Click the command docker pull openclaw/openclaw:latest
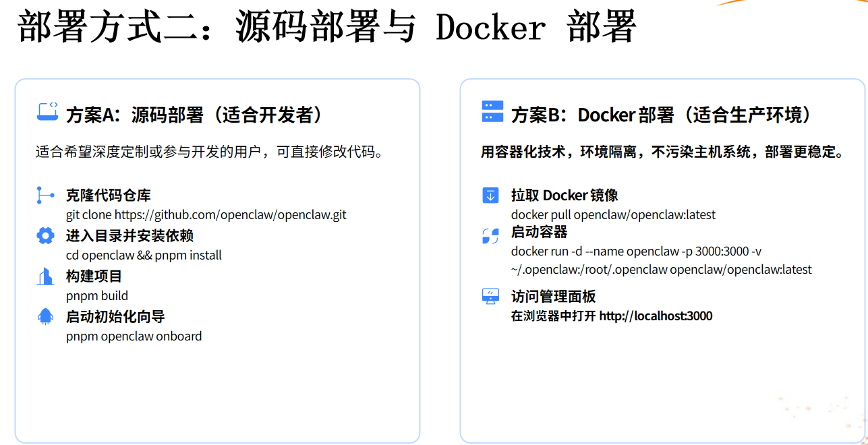Screen dimensions: 868x445 tap(613, 215)
